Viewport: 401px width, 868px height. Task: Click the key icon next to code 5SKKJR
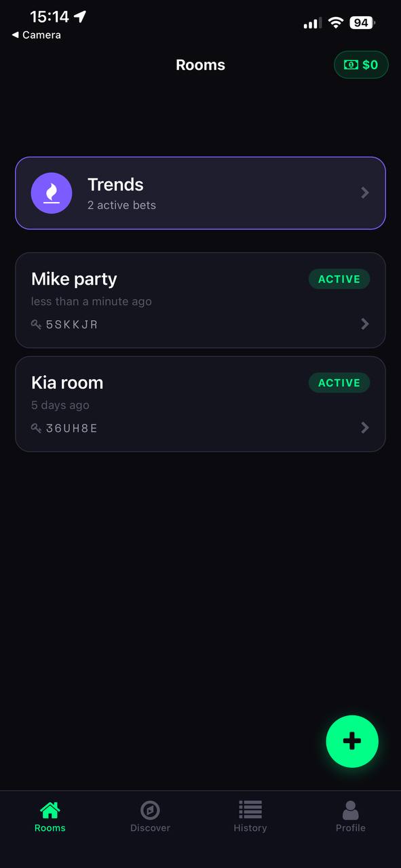coord(36,324)
